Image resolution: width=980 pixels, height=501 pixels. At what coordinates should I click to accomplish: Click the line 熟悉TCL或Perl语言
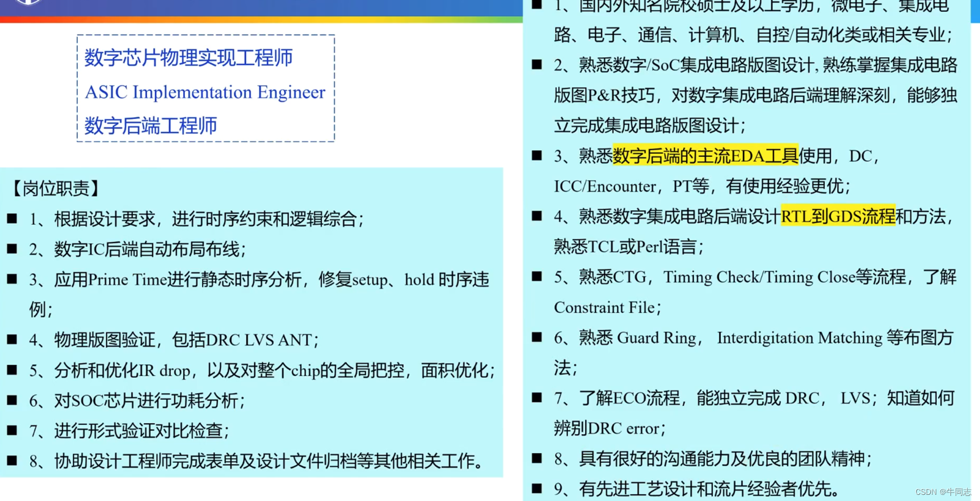[629, 247]
